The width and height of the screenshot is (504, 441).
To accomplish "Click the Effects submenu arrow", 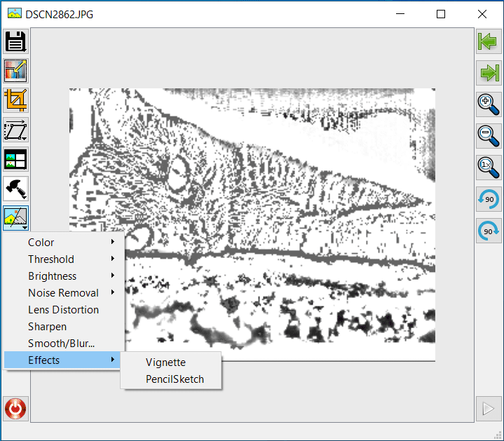I will 112,360.
